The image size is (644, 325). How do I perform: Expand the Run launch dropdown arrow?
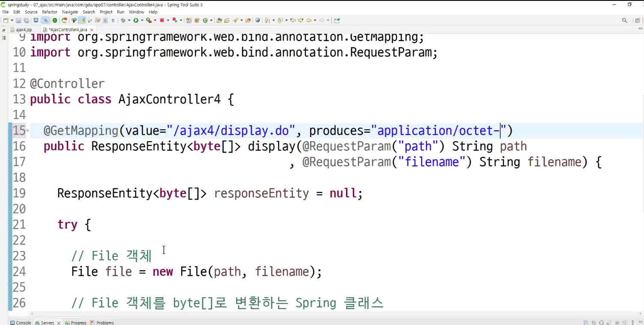(142, 20)
